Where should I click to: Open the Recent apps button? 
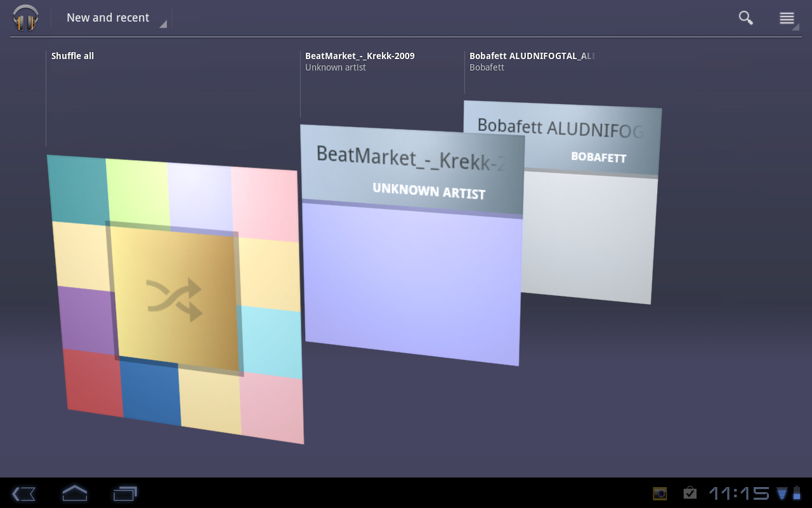coord(125,493)
